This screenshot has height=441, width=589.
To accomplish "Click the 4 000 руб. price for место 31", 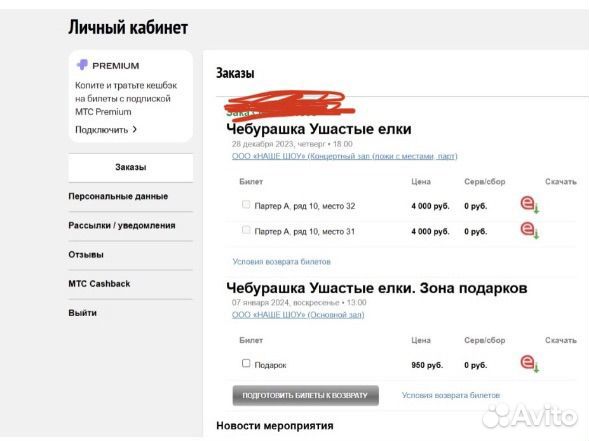I will coord(430,231).
